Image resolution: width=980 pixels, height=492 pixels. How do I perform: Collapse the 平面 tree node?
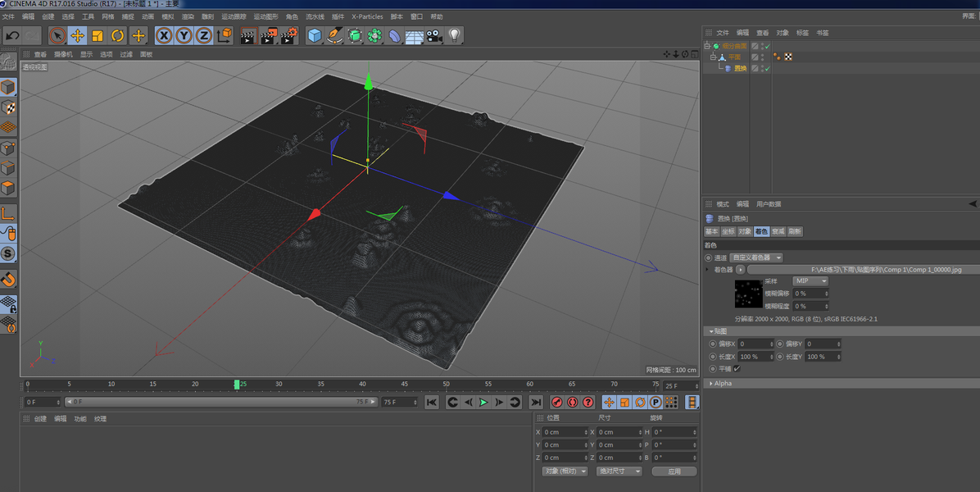pos(713,57)
